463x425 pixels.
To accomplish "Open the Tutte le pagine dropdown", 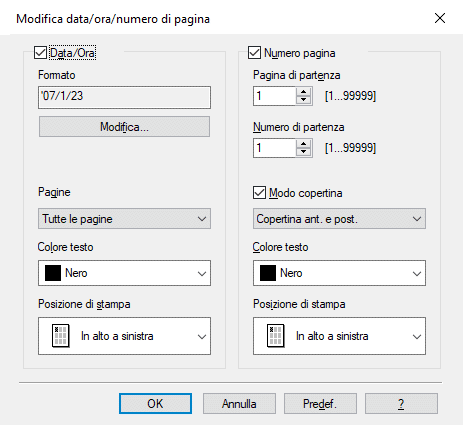I will pyautogui.click(x=124, y=219).
